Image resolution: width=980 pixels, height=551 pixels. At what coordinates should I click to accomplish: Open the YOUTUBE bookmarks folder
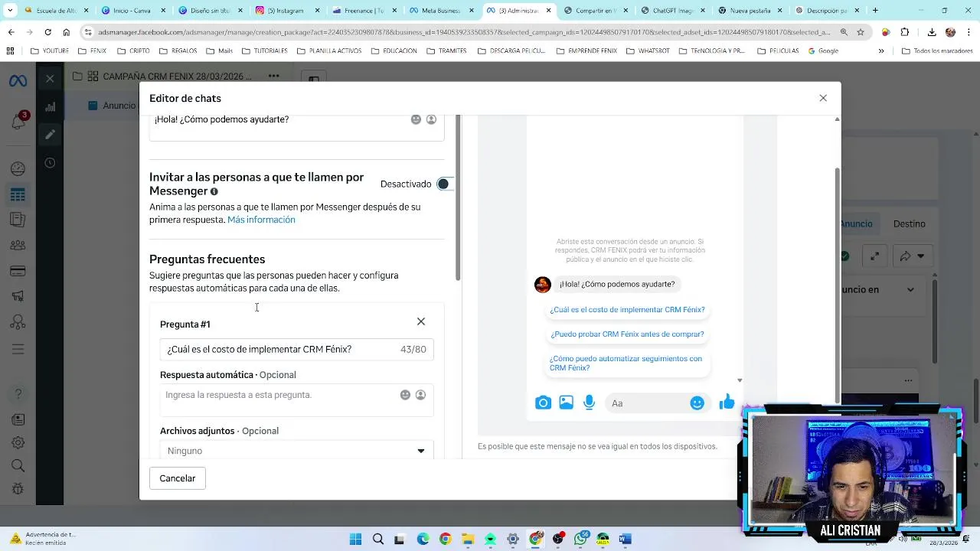(x=50, y=51)
